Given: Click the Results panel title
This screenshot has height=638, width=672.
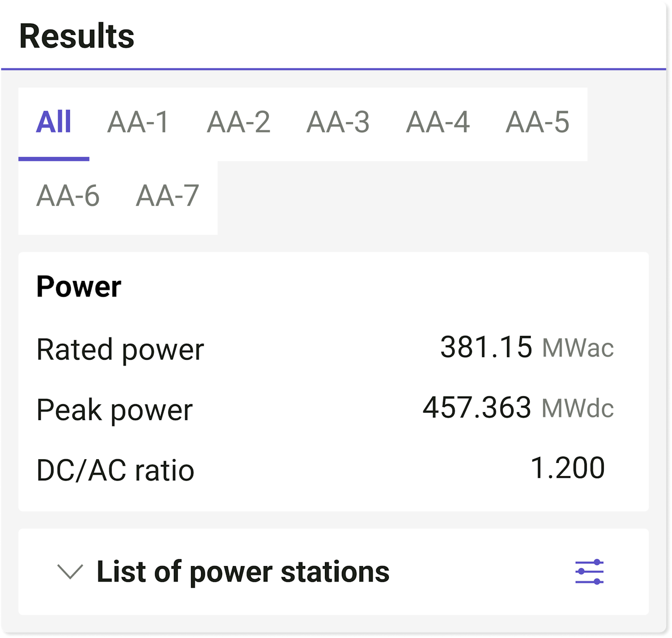Looking at the screenshot, I should coord(77,37).
